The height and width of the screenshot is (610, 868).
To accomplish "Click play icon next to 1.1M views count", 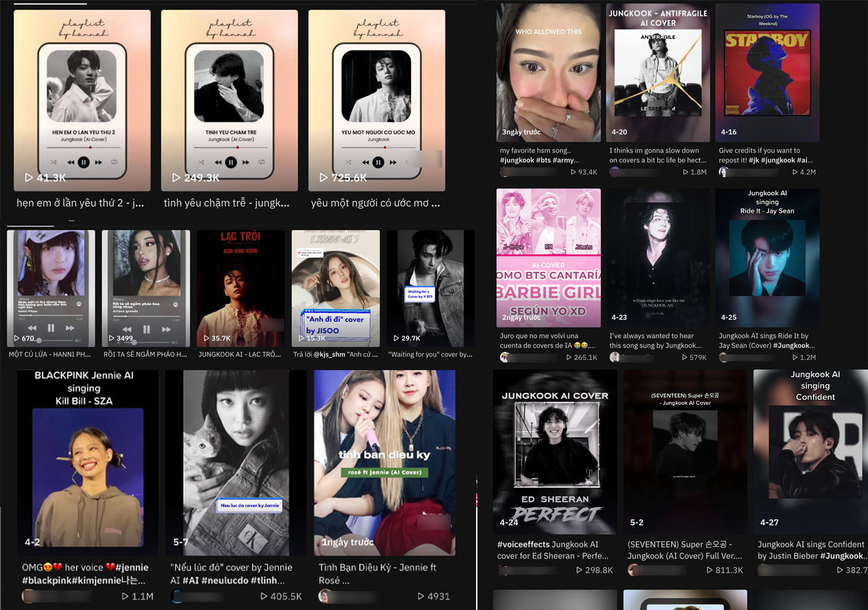I will tap(125, 596).
